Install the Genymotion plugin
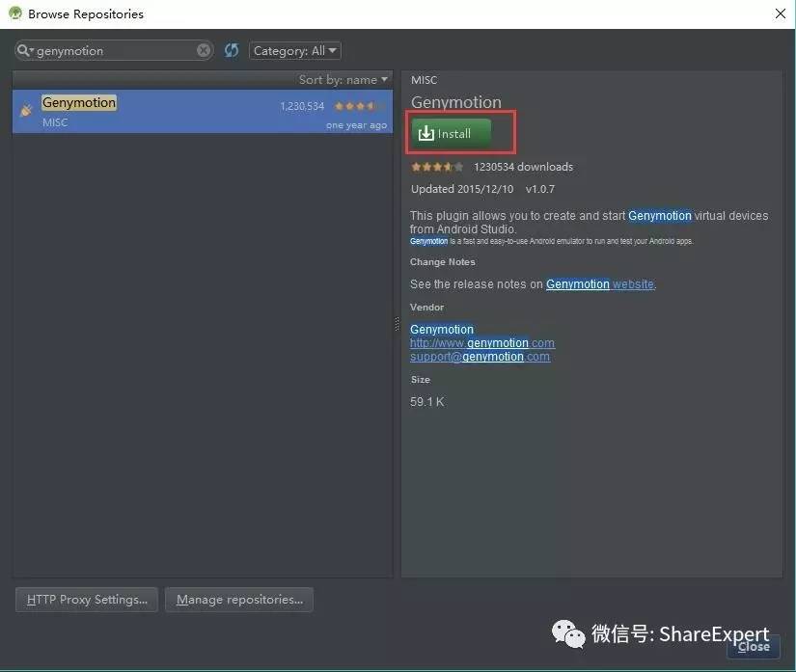The image size is (796, 672). 451,133
